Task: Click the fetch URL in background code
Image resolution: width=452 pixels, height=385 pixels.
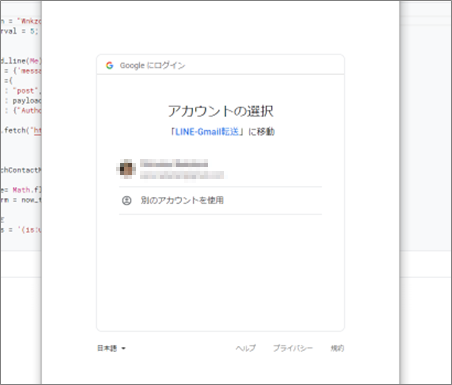Action: [38, 130]
